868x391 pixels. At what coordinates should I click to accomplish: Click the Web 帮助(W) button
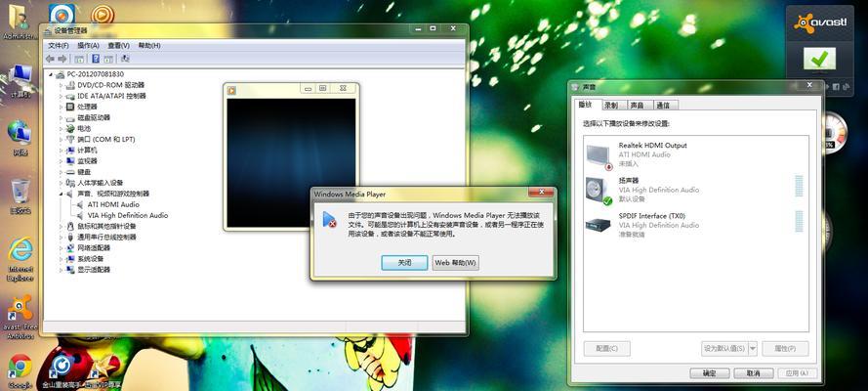pyautogui.click(x=456, y=263)
